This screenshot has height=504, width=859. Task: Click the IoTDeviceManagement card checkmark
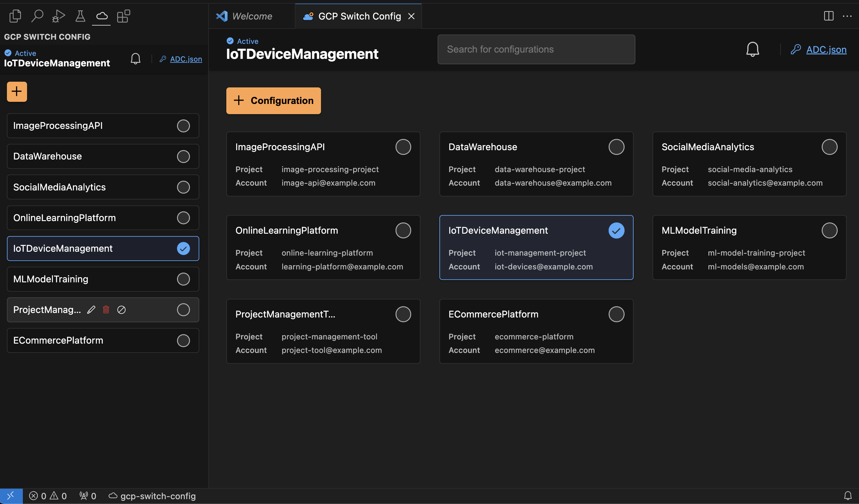616,230
